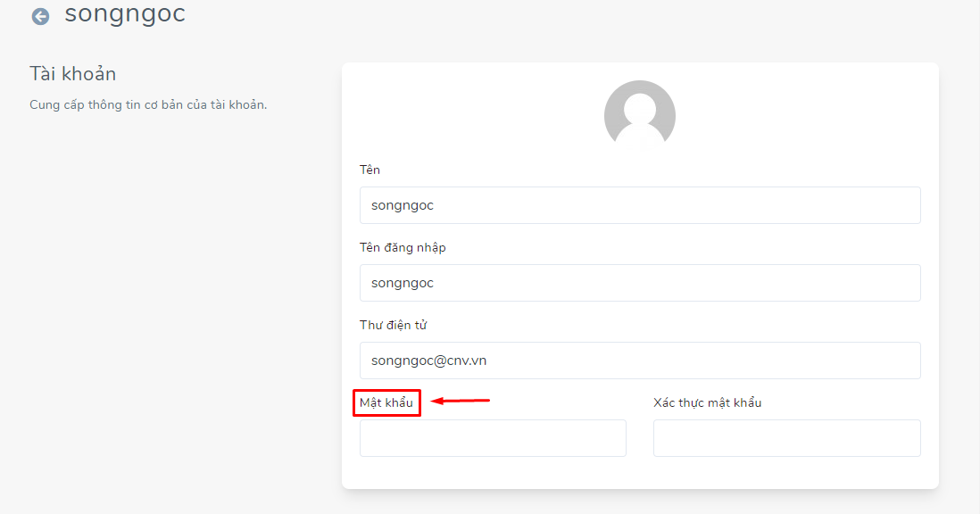
Task: Focus the Tên input field
Action: click(x=640, y=205)
